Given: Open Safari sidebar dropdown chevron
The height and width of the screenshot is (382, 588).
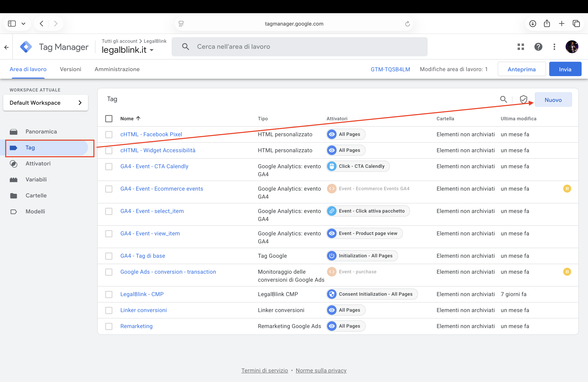Looking at the screenshot, I should (x=23, y=24).
